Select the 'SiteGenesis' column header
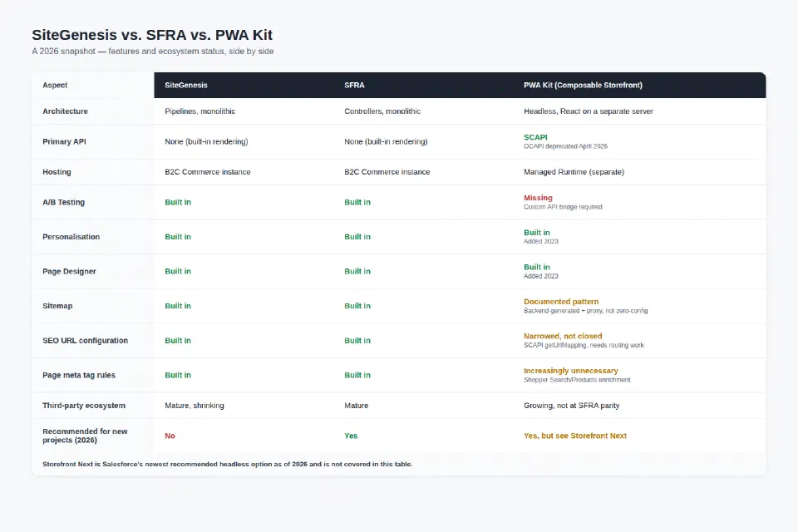This screenshot has width=798, height=532. tap(185, 85)
